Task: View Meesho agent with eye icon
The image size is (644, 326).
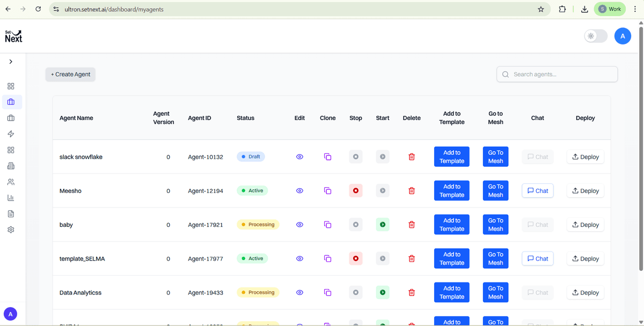Action: [x=300, y=191]
